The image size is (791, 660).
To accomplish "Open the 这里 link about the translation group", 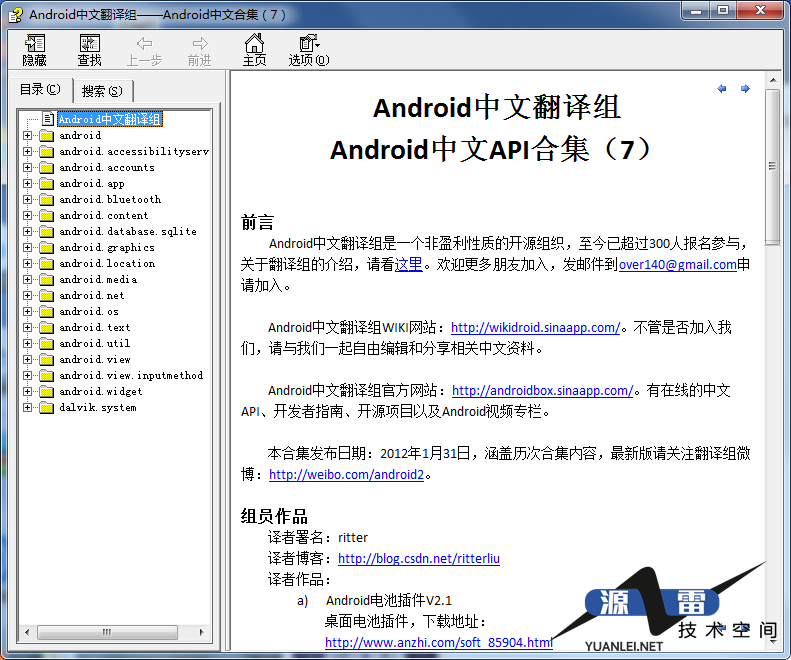I will point(409,264).
